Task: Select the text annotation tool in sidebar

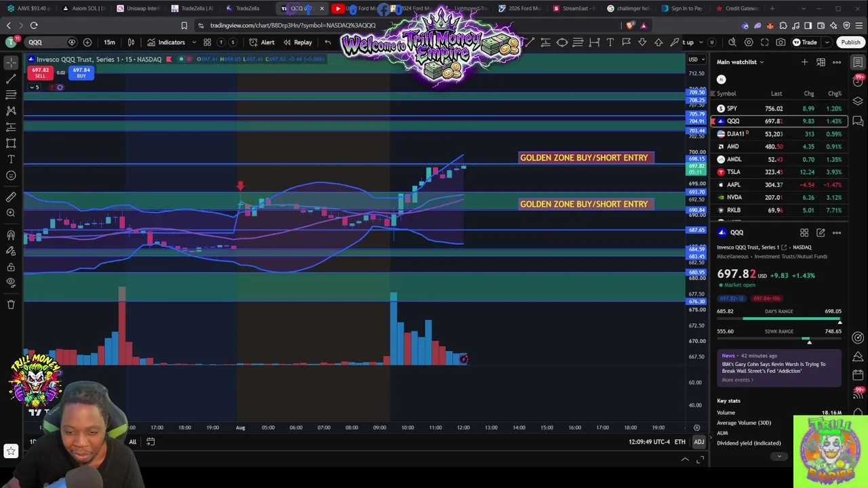Action: (x=11, y=159)
